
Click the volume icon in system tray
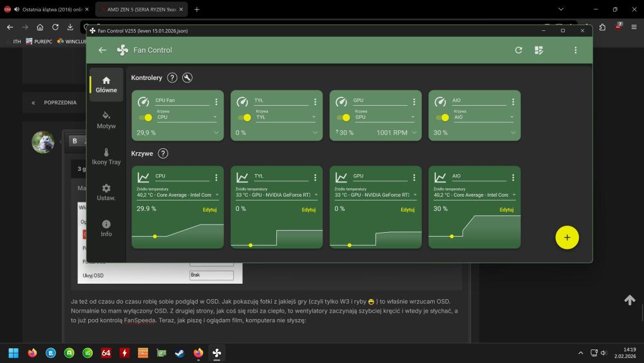pos(603,353)
